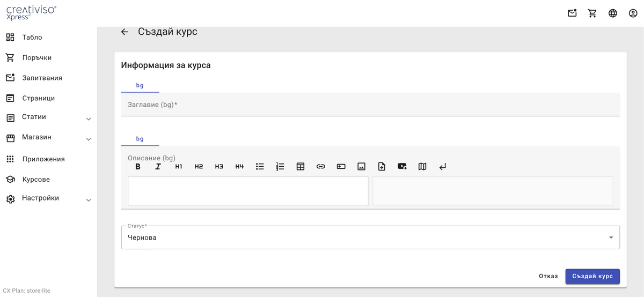
Task: Click the upload file icon
Action: tap(382, 167)
